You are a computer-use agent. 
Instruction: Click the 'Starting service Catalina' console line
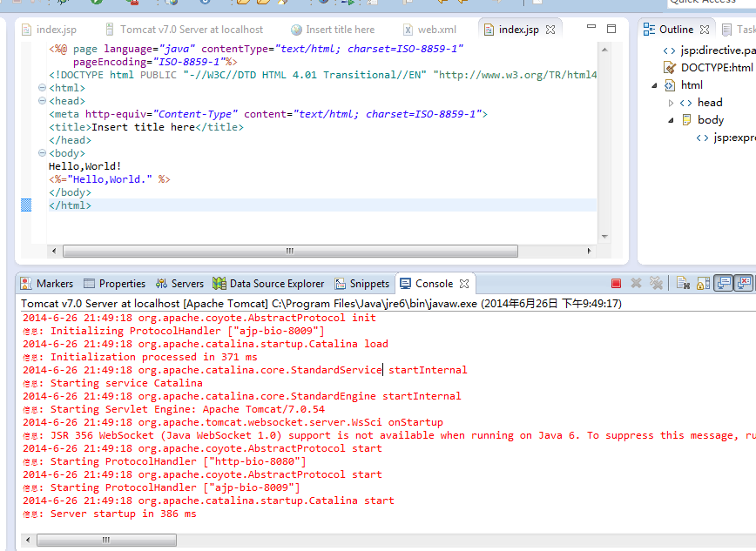tap(113, 383)
